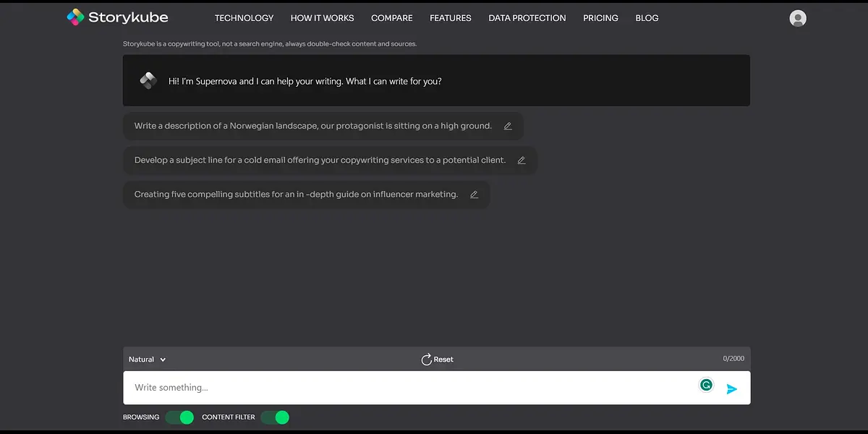Click the Reset circular arrow icon
The width and height of the screenshot is (868, 434).
click(427, 359)
